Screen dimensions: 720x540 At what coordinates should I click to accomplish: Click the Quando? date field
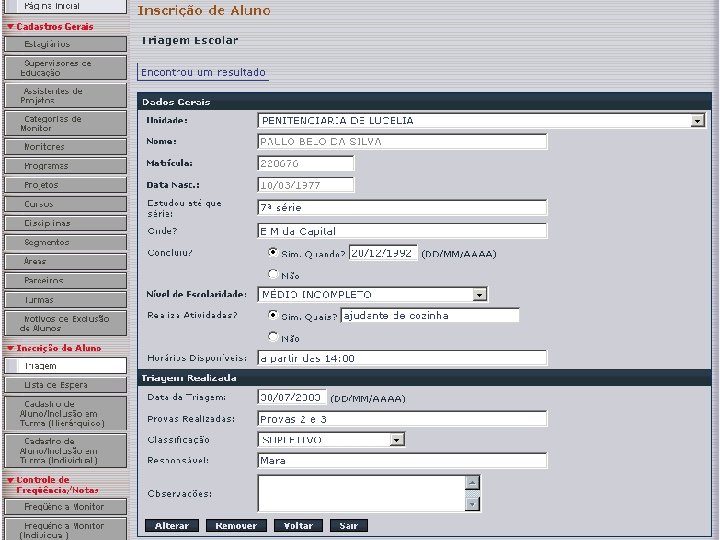click(383, 253)
